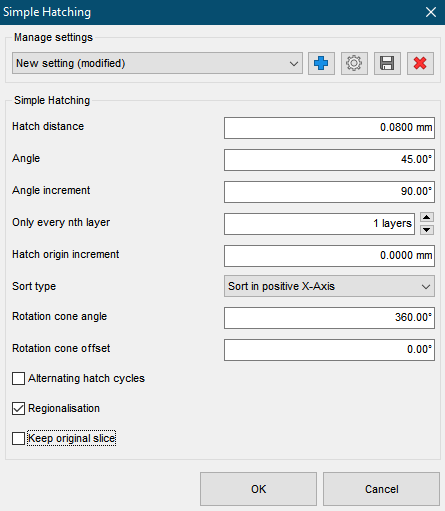
Task: Tick the Keep original slice checkbox
Action: pos(18,438)
